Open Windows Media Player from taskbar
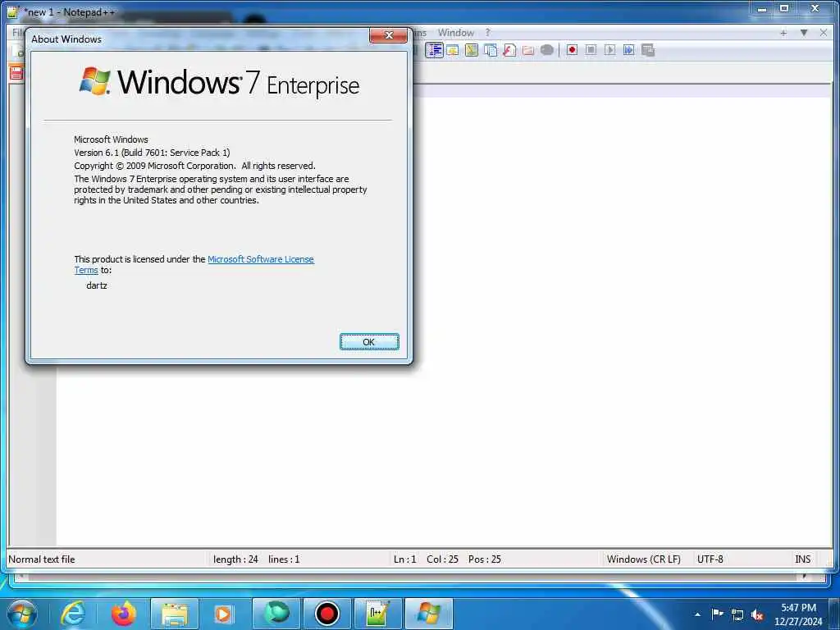The image size is (840, 630). [223, 614]
